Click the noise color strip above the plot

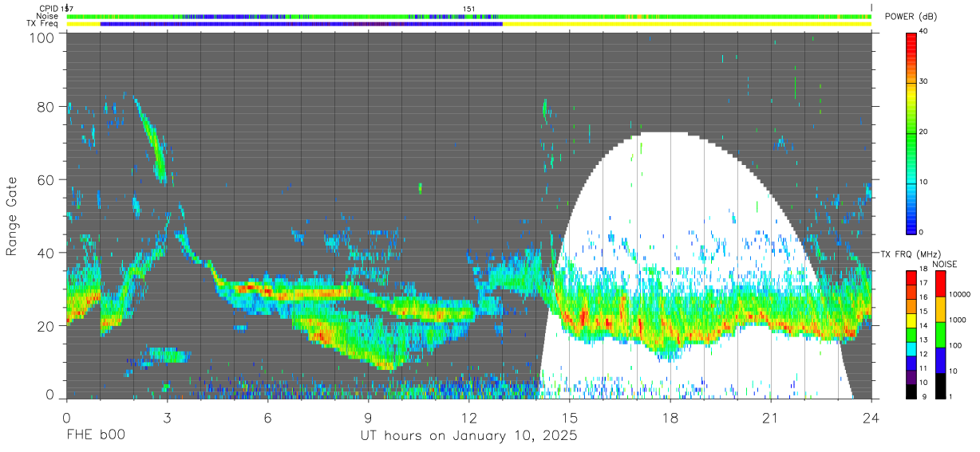[x=469, y=16]
